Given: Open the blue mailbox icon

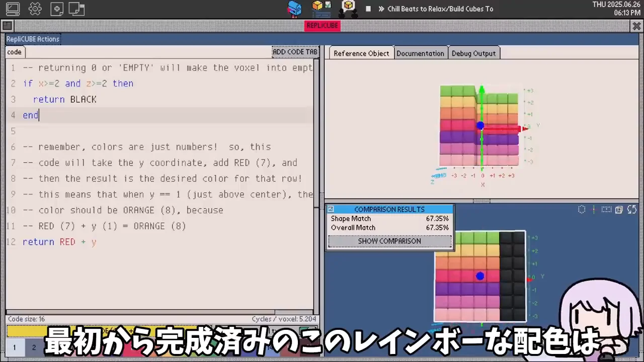Looking at the screenshot, I should click(x=294, y=8).
